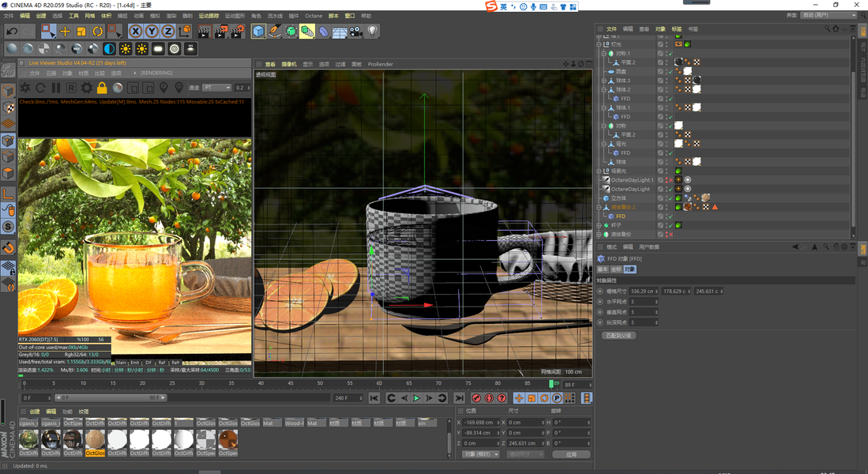Click the Octane Daylight sun icon
The width and height of the screenshot is (868, 474).
(x=126, y=49)
